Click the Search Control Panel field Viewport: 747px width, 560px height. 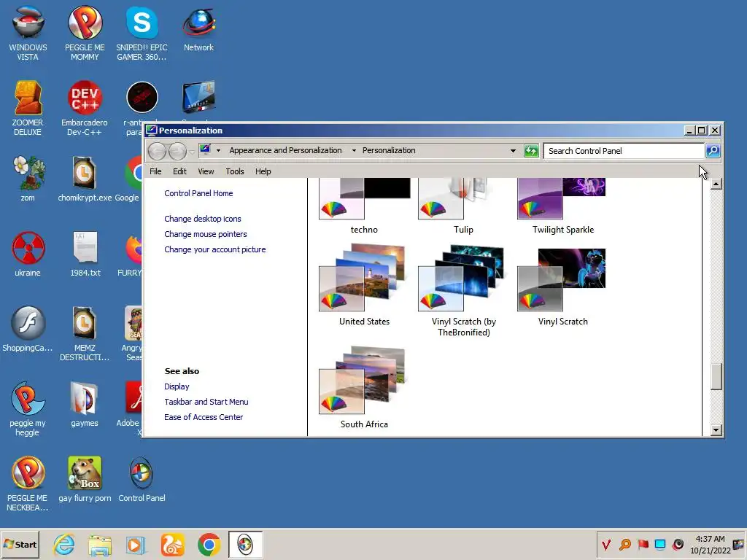point(624,151)
